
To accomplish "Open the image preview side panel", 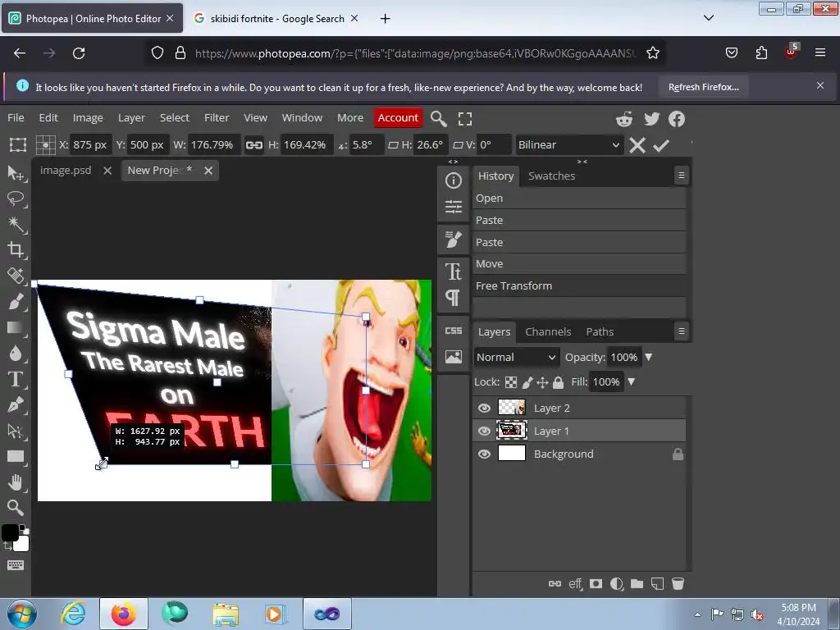I will coord(453,357).
